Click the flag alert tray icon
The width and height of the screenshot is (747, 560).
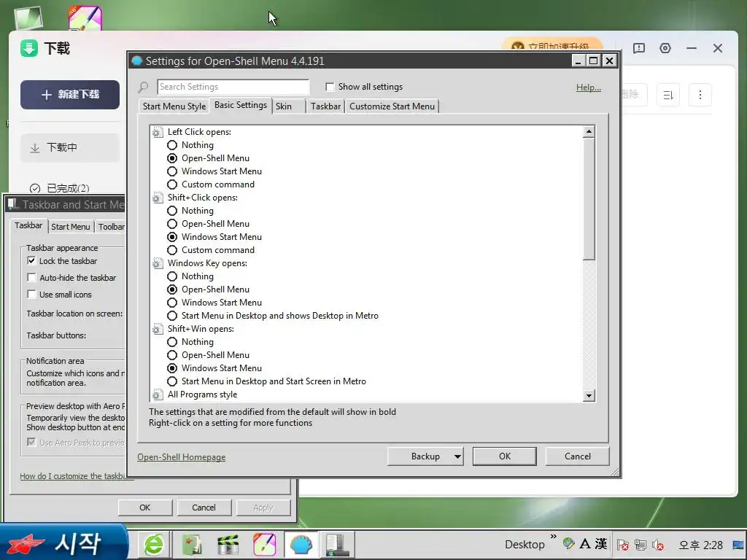[623, 544]
